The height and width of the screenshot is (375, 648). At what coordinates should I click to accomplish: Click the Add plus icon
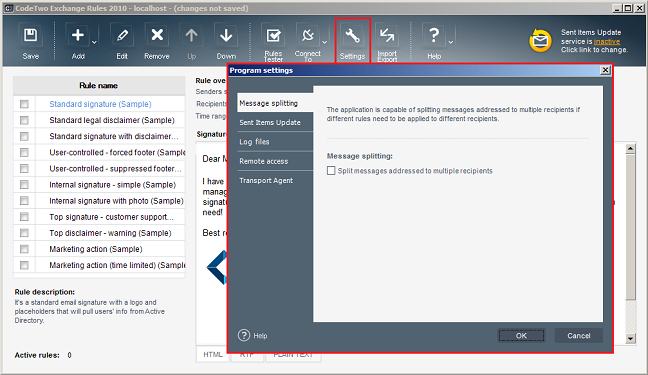[78, 36]
